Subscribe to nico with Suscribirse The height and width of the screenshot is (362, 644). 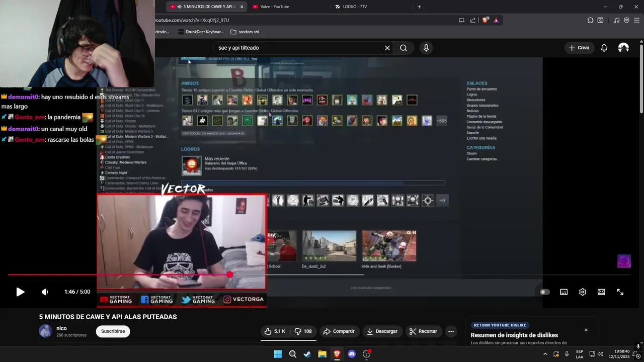click(113, 331)
